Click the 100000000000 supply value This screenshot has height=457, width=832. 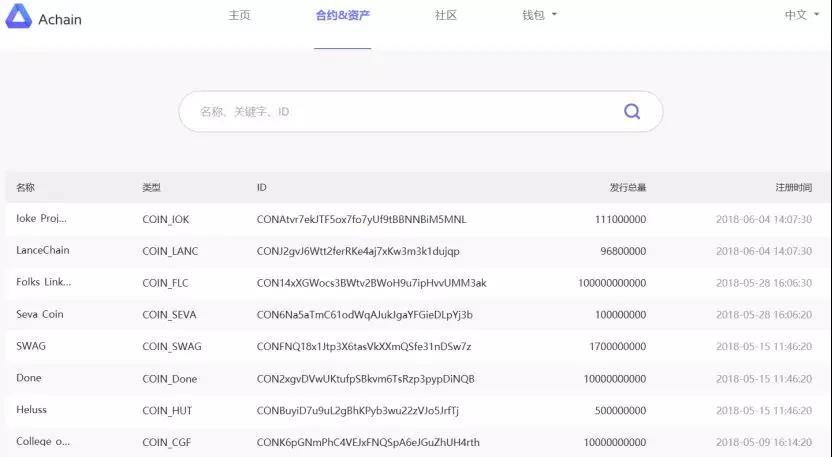[x=612, y=283]
